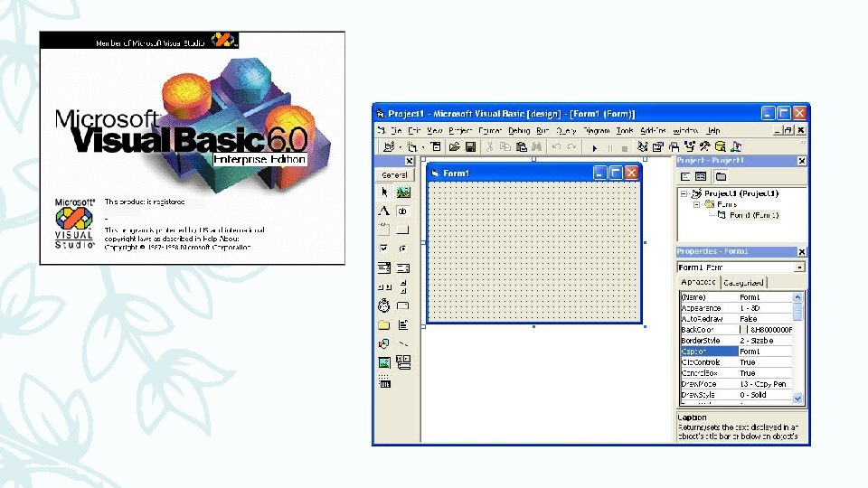Pick the Frame control in the toolbox

(x=384, y=230)
